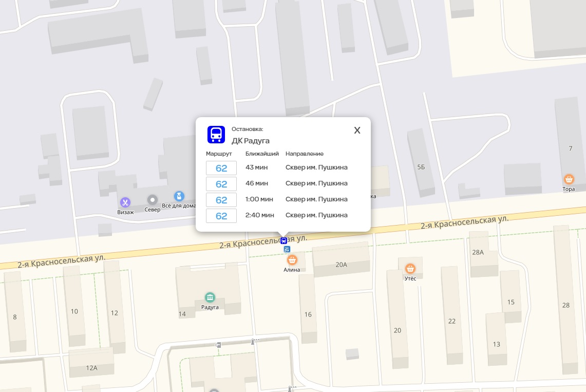
Task: Open the Радуга museum marker
Action: [210, 297]
